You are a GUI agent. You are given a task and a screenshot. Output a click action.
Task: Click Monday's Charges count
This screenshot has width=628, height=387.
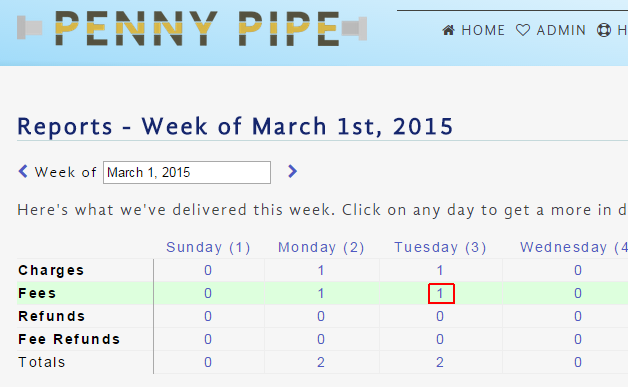click(x=321, y=270)
